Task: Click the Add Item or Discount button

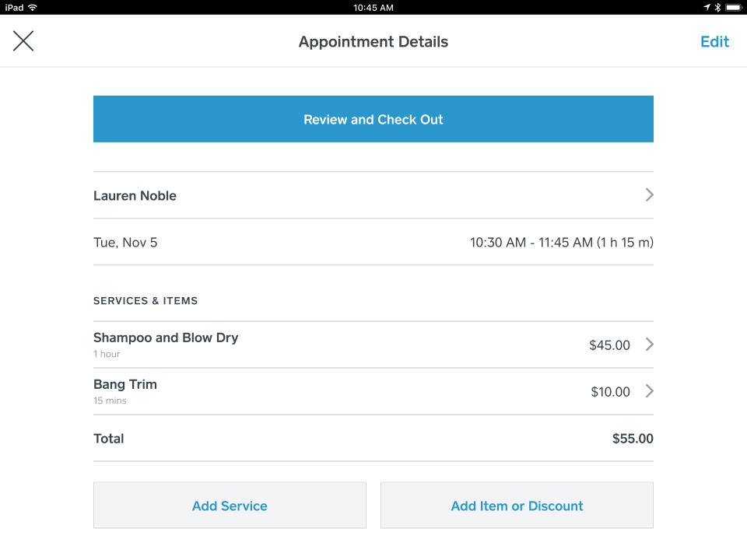Action: [517, 506]
